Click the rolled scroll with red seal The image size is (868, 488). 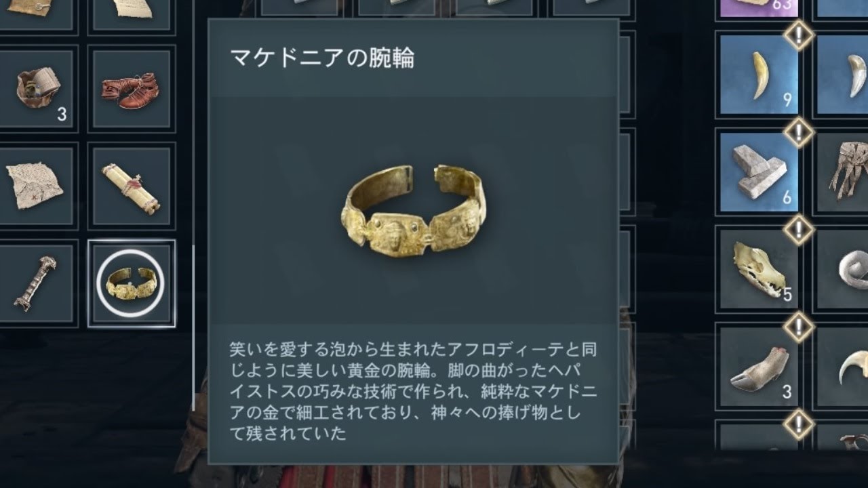click(132, 186)
